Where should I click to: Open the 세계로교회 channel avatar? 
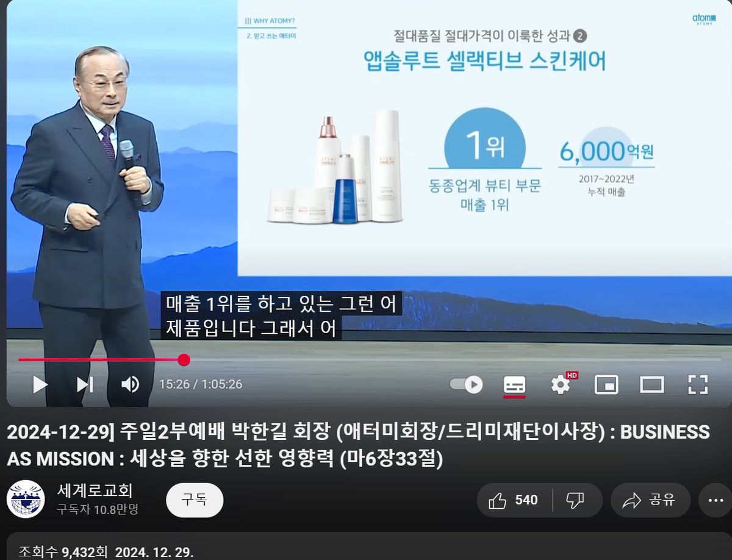click(x=26, y=499)
